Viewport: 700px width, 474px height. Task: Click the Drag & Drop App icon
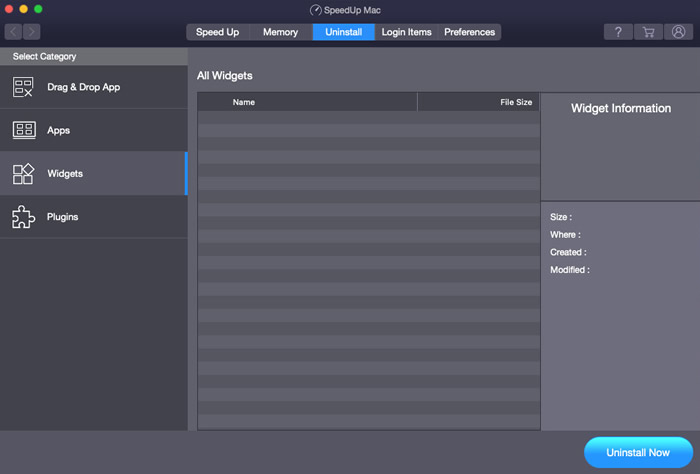(23, 87)
